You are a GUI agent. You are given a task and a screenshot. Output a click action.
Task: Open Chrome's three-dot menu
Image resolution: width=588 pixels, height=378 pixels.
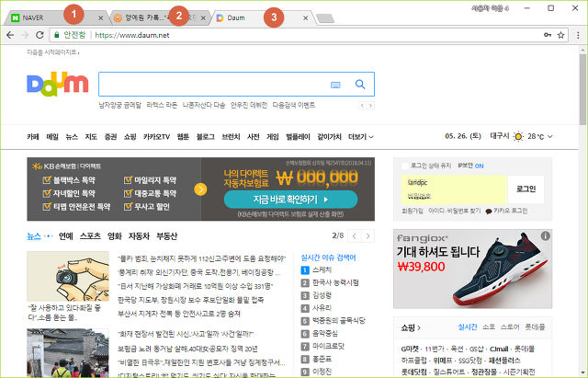pyautogui.click(x=578, y=35)
